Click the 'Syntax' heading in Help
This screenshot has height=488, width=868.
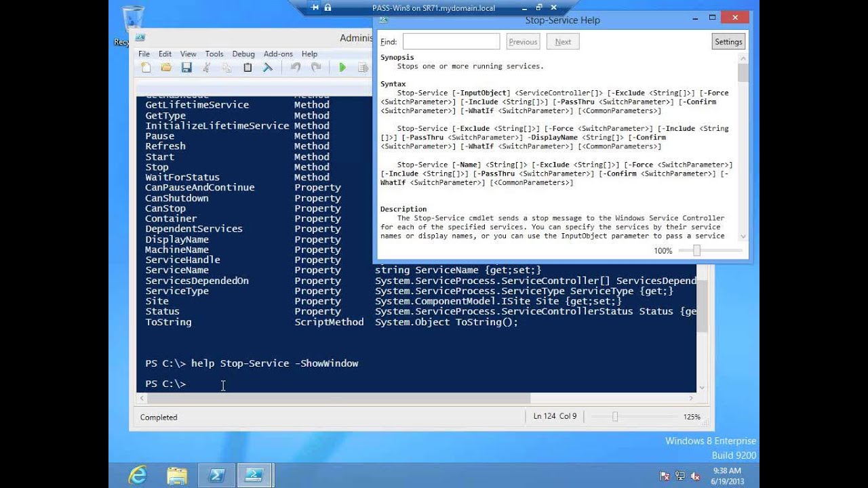tap(393, 84)
